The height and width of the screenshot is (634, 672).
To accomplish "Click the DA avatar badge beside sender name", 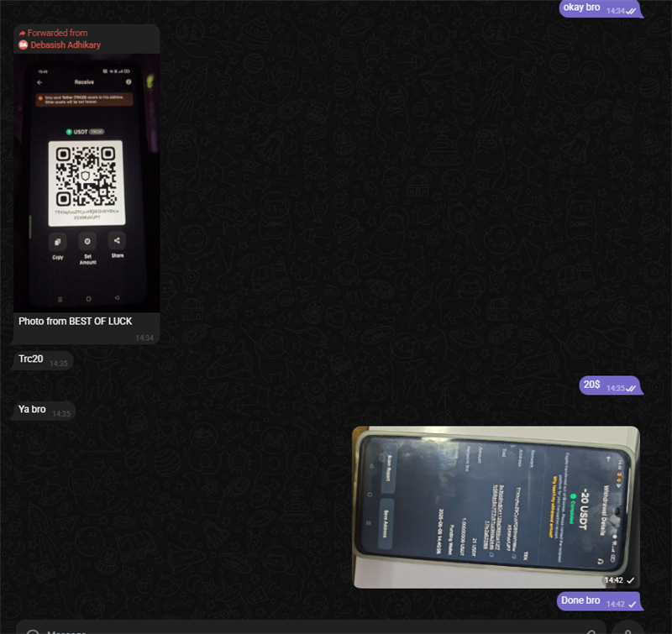I will click(24, 45).
